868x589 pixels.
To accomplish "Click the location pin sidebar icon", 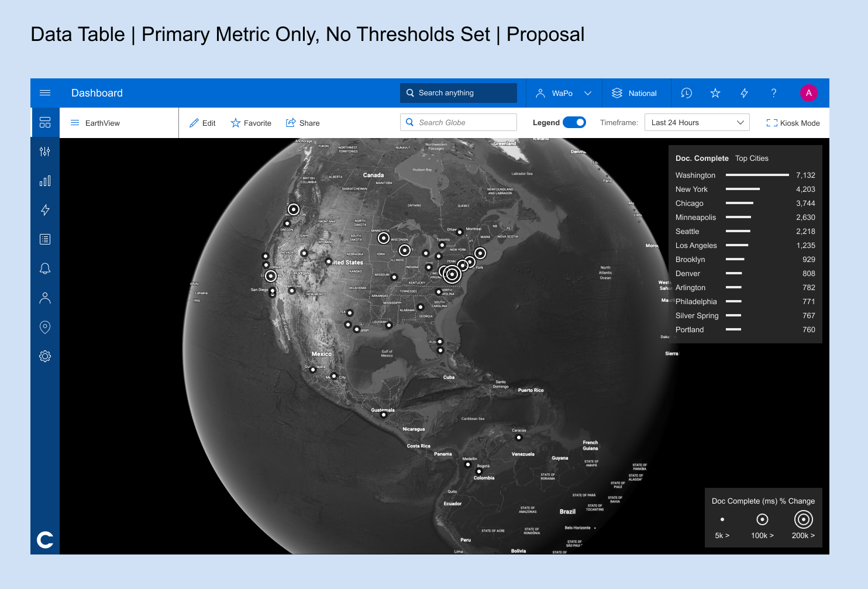I will tap(45, 327).
